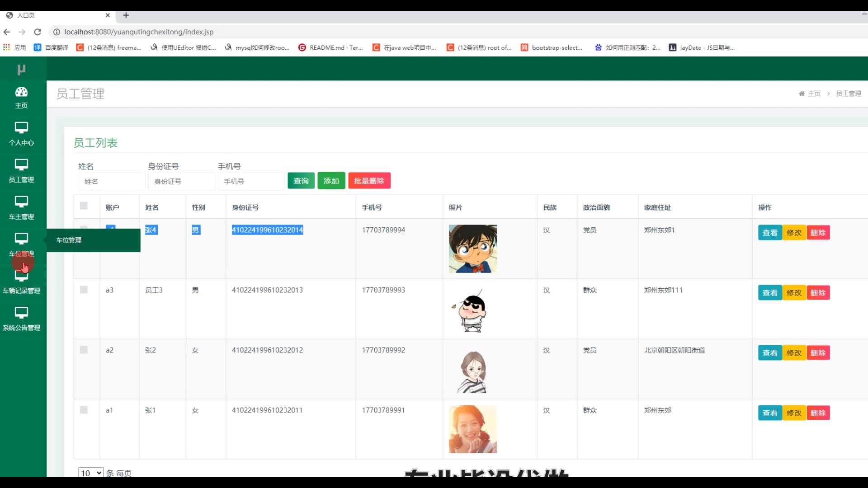Open 车主管理 monitor icon in sidebar
This screenshot has width=868, height=488.
21,202
